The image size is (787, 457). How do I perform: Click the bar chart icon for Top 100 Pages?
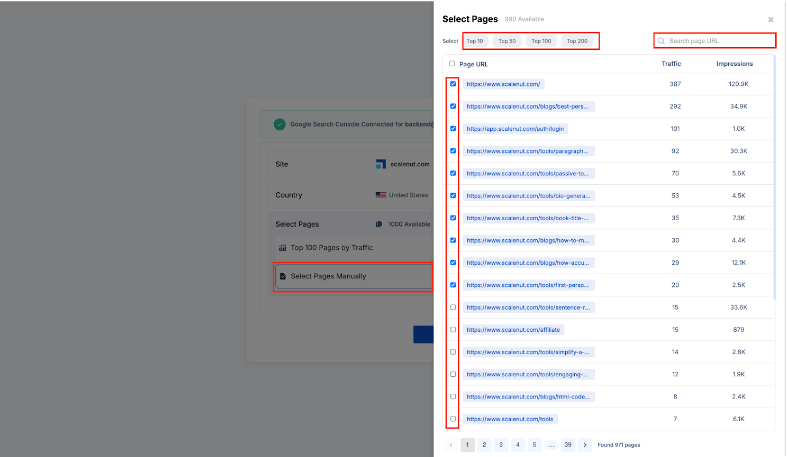(283, 246)
